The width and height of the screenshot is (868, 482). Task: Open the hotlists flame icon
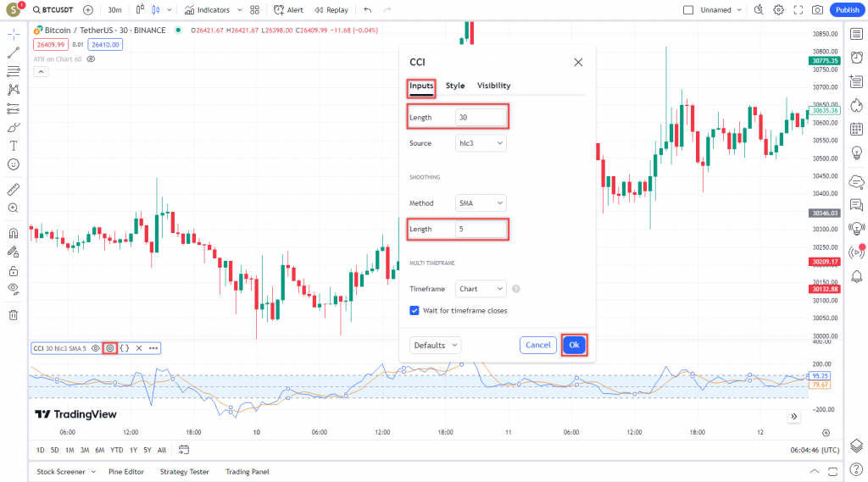pos(856,105)
